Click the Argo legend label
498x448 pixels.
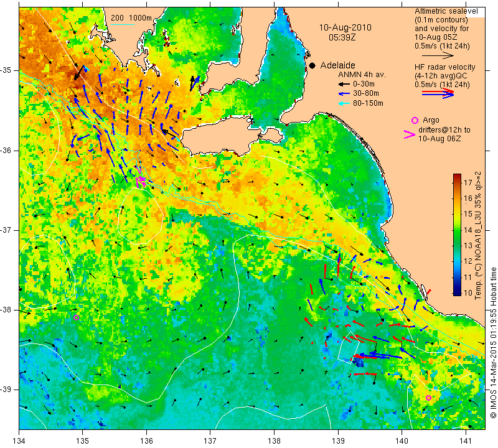pyautogui.click(x=431, y=120)
